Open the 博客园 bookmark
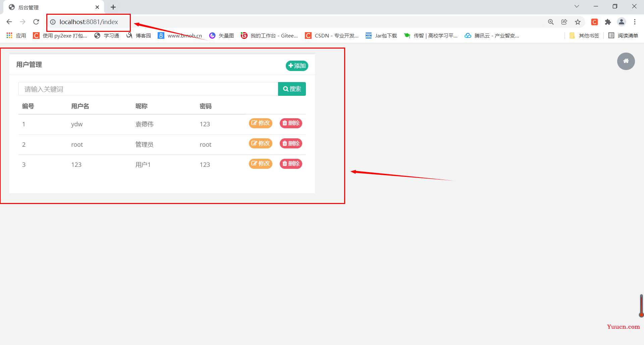The width and height of the screenshot is (644, 345). (x=139, y=36)
